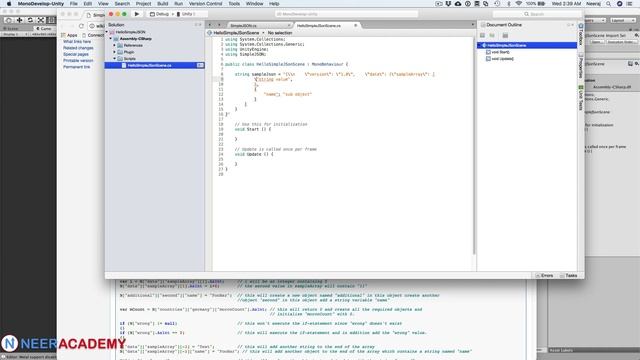
Task: Open the Unit Tests side panel tab
Action: [x=581, y=98]
